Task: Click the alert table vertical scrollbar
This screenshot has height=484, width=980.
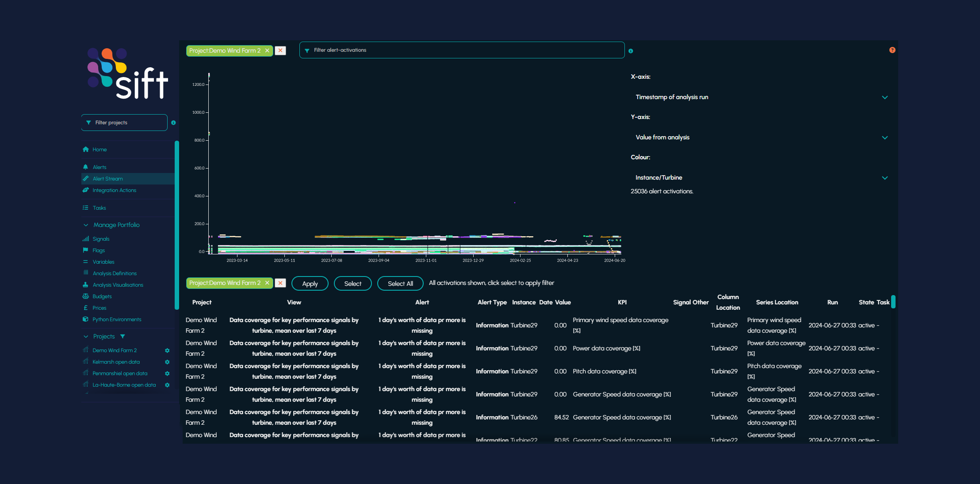Action: [893, 302]
